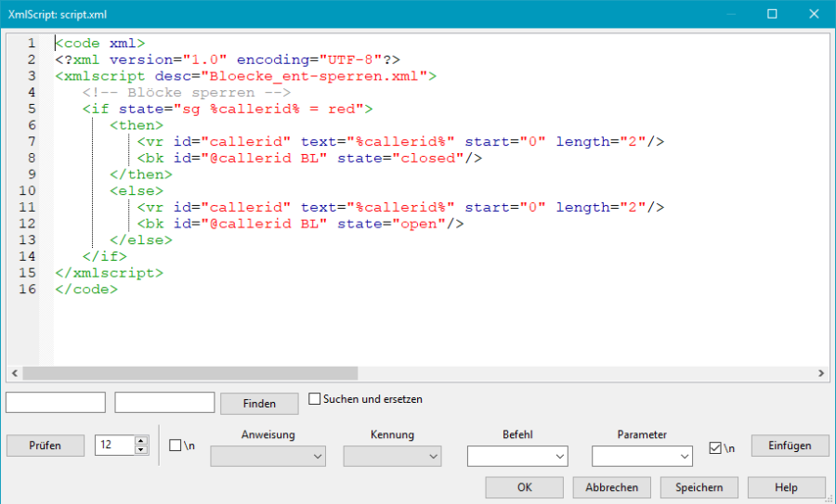Uncheck the \n checkbox beside Einfügen
Image resolution: width=836 pixels, height=504 pixels.
pyautogui.click(x=714, y=447)
